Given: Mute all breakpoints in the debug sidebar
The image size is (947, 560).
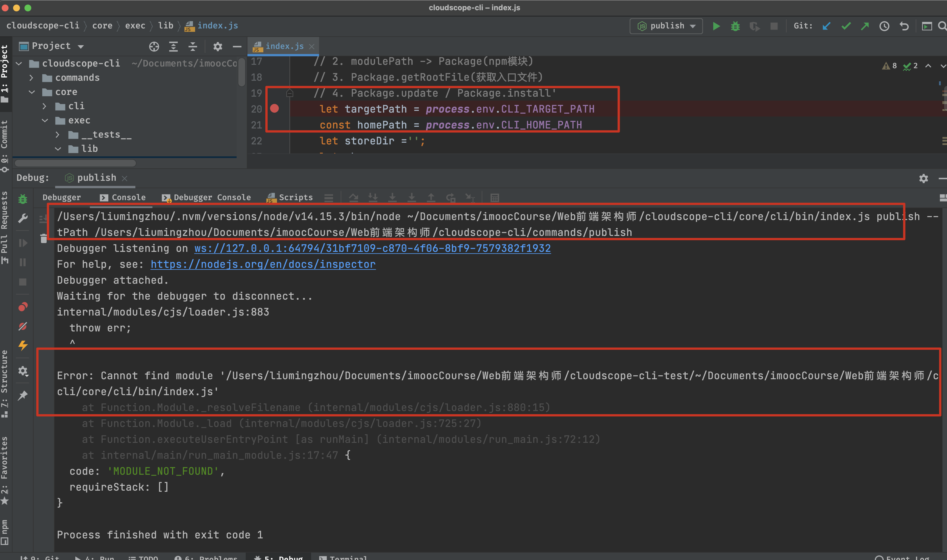Looking at the screenshot, I should (23, 326).
